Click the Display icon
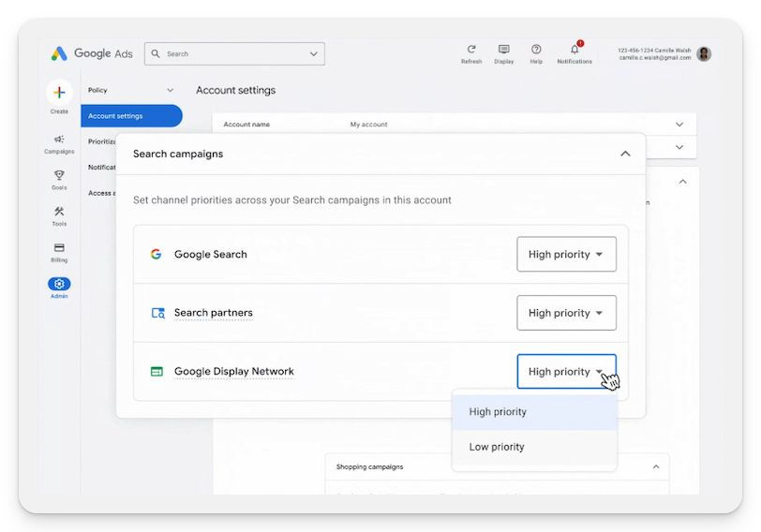Viewport: 761px width, 532px height. [x=504, y=50]
